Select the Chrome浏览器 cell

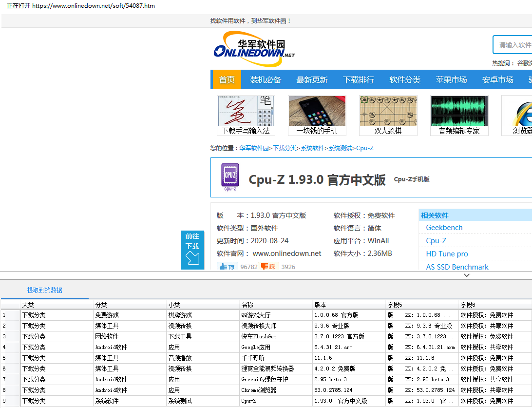[276, 390]
